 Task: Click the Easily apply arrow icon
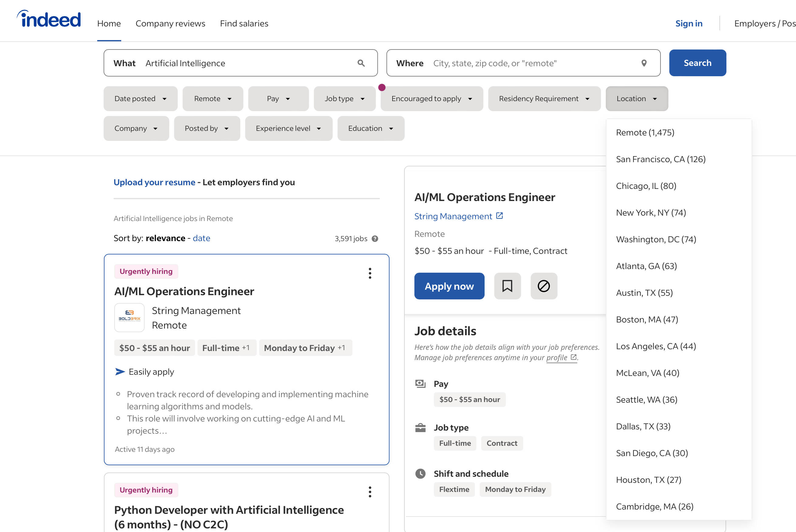point(120,372)
